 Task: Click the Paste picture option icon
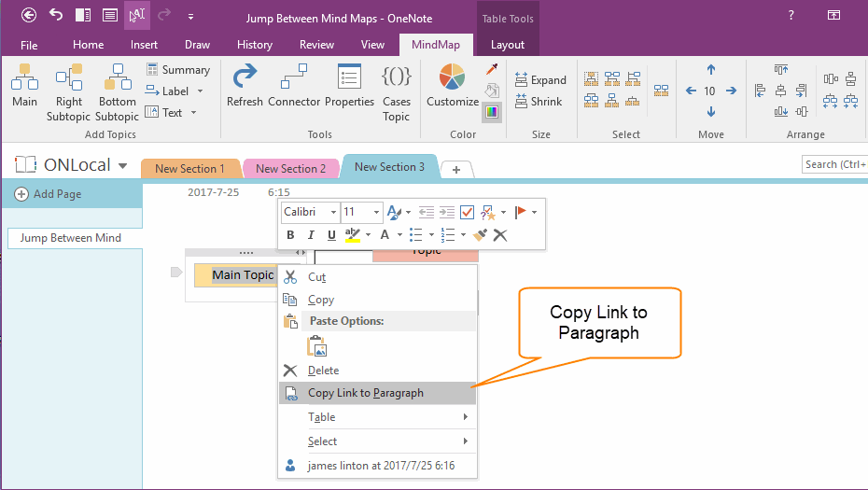(316, 346)
